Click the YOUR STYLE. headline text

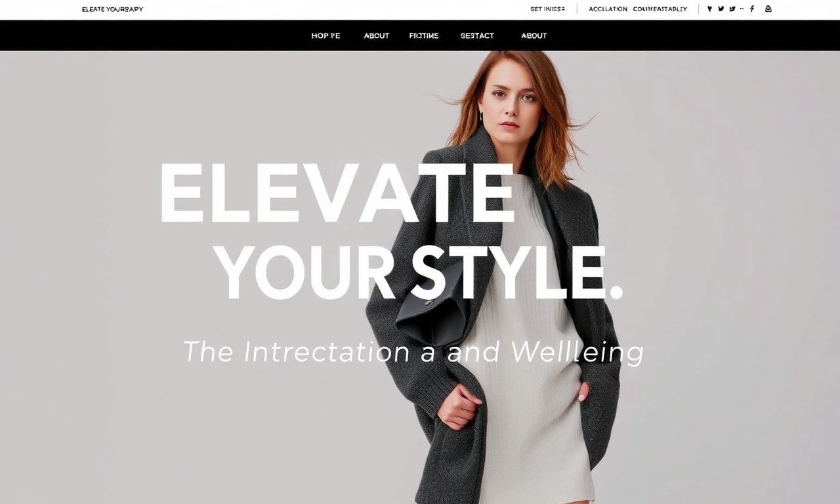(x=419, y=272)
